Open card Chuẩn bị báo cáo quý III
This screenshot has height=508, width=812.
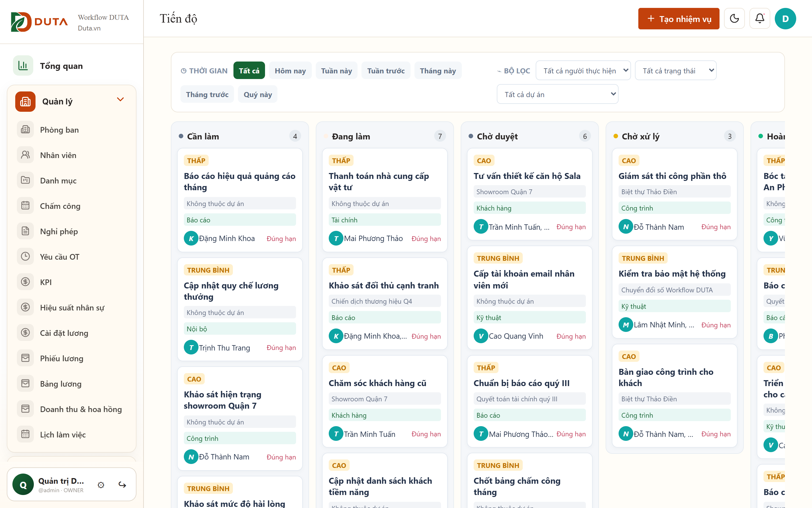point(530,402)
